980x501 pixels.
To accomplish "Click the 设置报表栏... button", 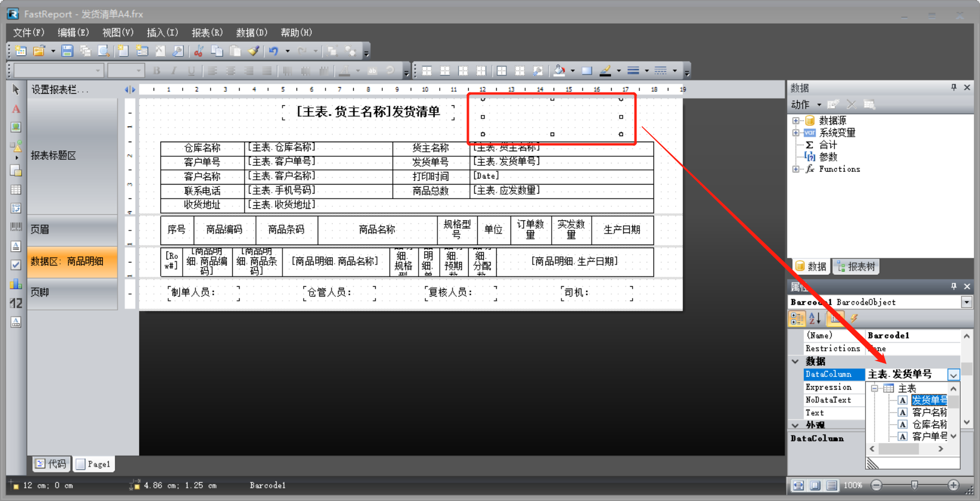I will click(x=60, y=90).
